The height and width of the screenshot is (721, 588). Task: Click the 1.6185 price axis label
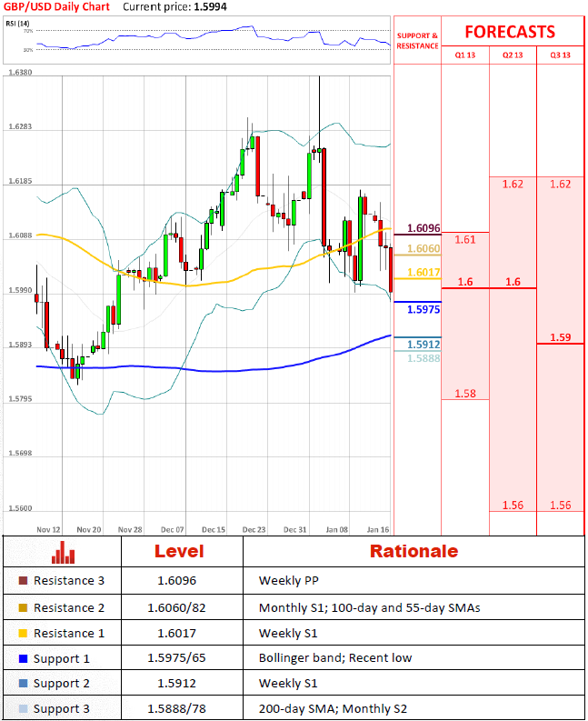[x=20, y=181]
